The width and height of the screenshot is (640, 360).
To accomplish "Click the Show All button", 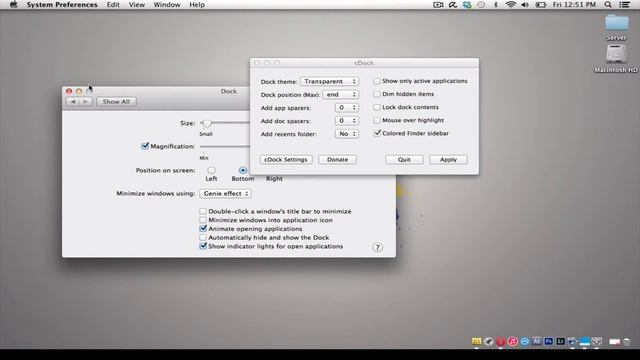I will point(116,102).
